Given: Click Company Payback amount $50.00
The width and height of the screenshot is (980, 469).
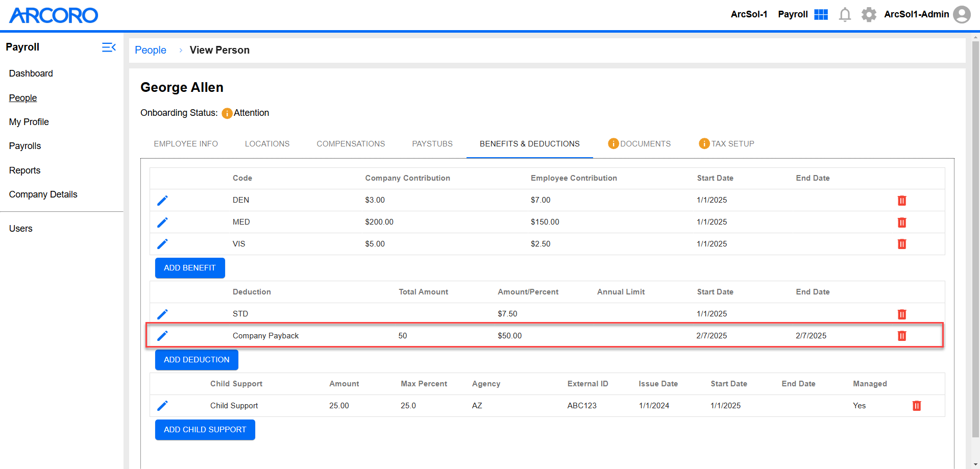Looking at the screenshot, I should 510,336.
